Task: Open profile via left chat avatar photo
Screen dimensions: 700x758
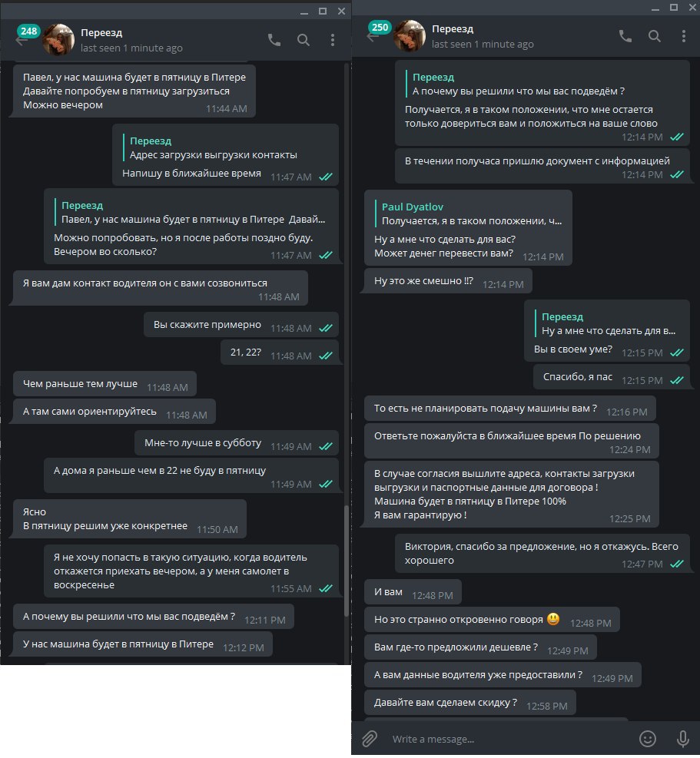Action: [x=58, y=40]
